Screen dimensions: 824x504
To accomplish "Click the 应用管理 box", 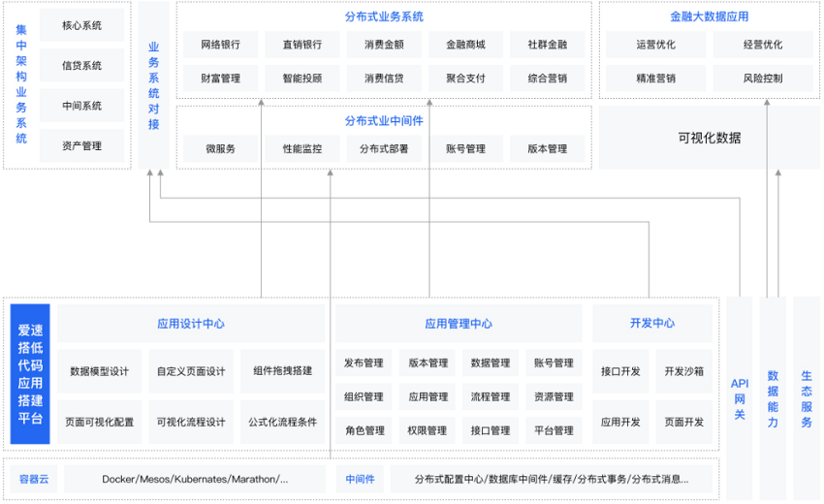I will point(428,396).
